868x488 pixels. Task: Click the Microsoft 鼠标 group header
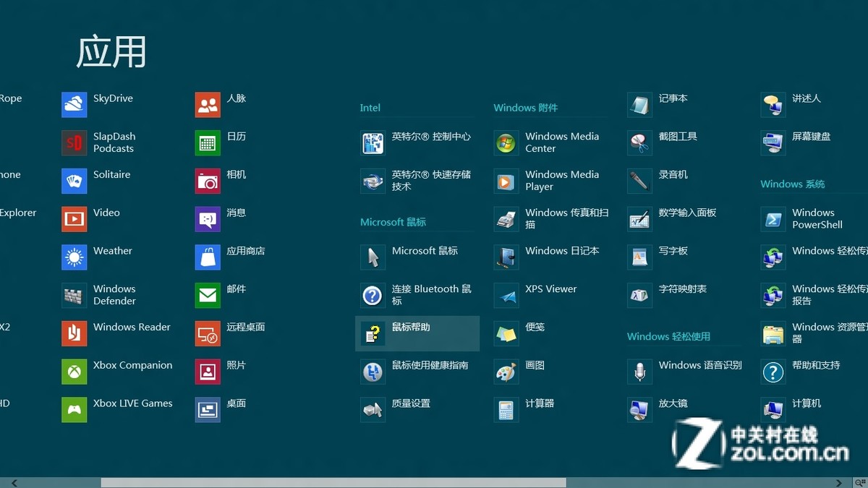coord(393,222)
